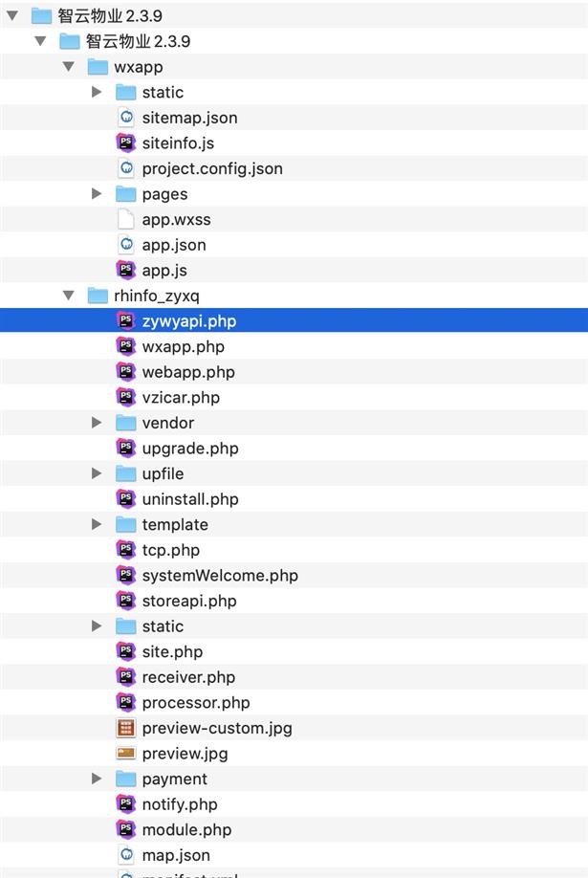
Task: Select the project.config.json file
Action: tap(211, 168)
